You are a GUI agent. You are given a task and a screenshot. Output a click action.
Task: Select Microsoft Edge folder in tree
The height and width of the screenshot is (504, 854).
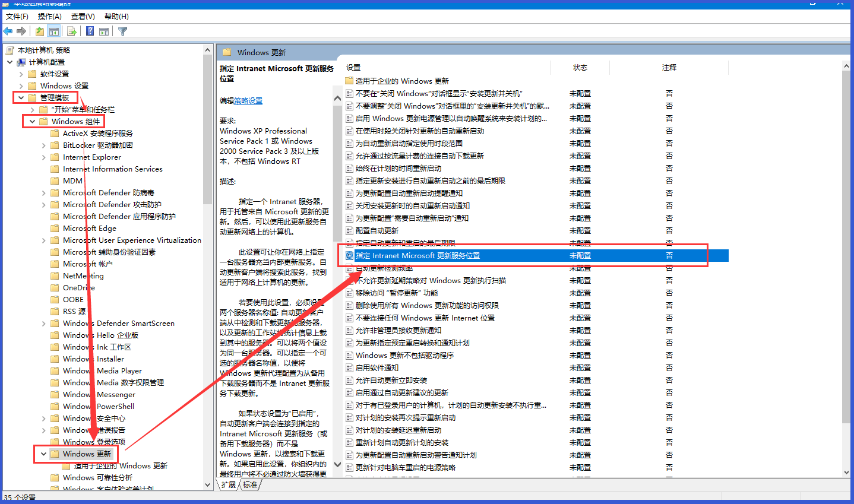pos(89,229)
